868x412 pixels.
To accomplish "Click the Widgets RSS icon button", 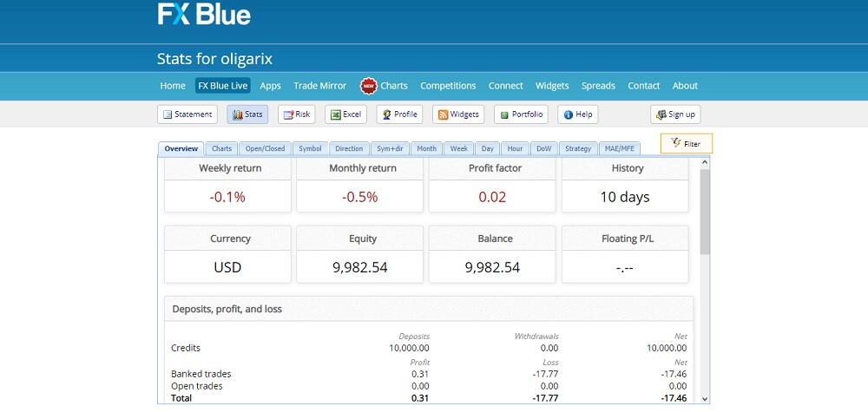I will click(457, 114).
